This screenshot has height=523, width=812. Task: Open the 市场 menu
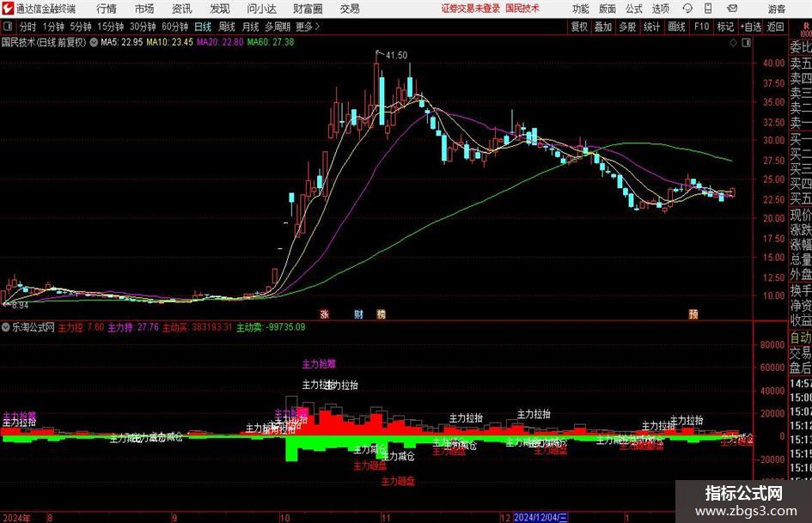tap(144, 9)
